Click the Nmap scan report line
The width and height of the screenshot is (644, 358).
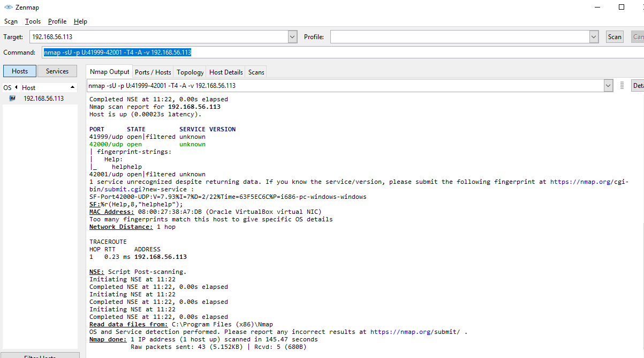[155, 107]
